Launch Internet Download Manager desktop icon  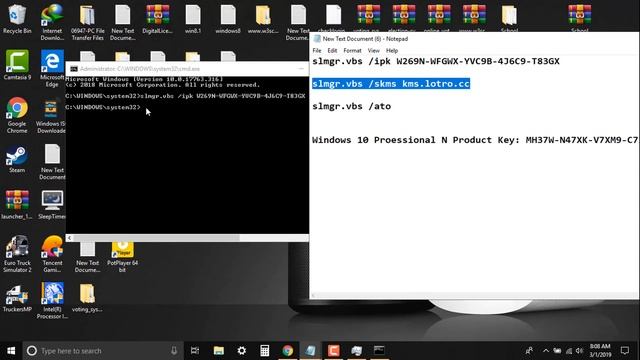(52, 22)
